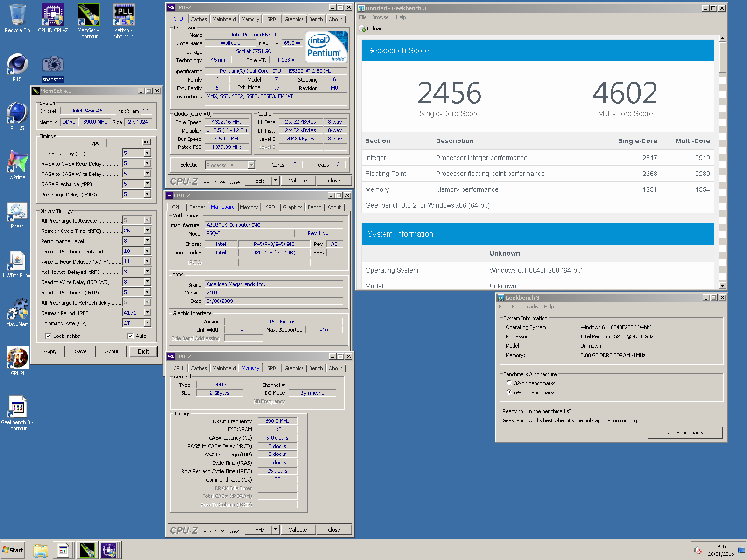Click the About button in MemSet
747x560 pixels.
(x=112, y=351)
